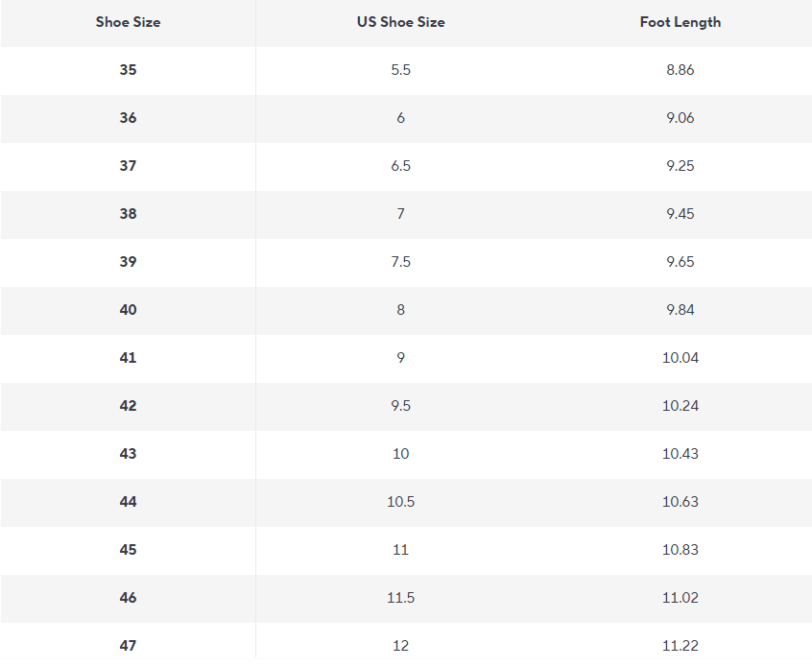Screen dimensions: 812x667
Task: Click the US Shoe Size header
Action: click(x=401, y=22)
